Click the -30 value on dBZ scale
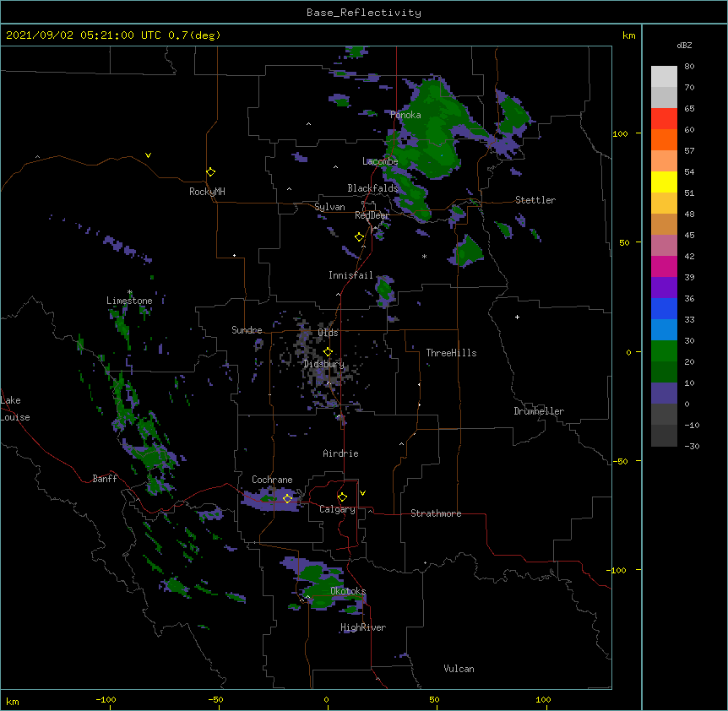The width and height of the screenshot is (728, 711). [x=692, y=446]
